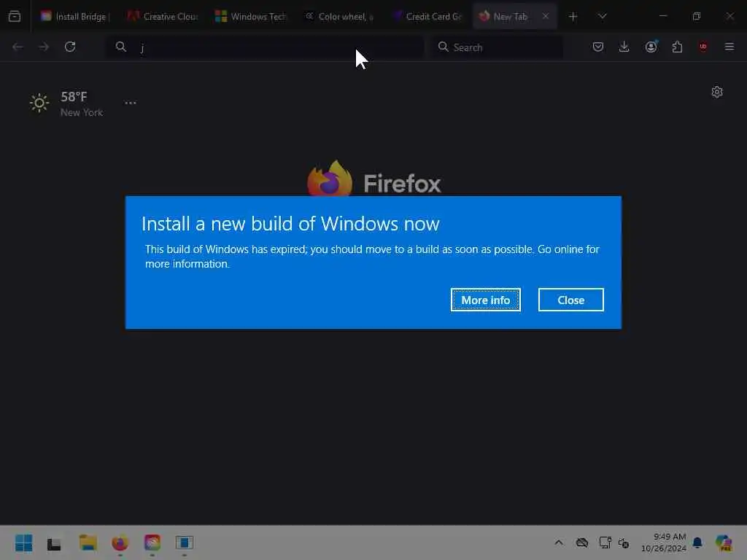Image resolution: width=747 pixels, height=560 pixels.
Task: Open the uBlock Origin extension icon
Action: tap(703, 47)
